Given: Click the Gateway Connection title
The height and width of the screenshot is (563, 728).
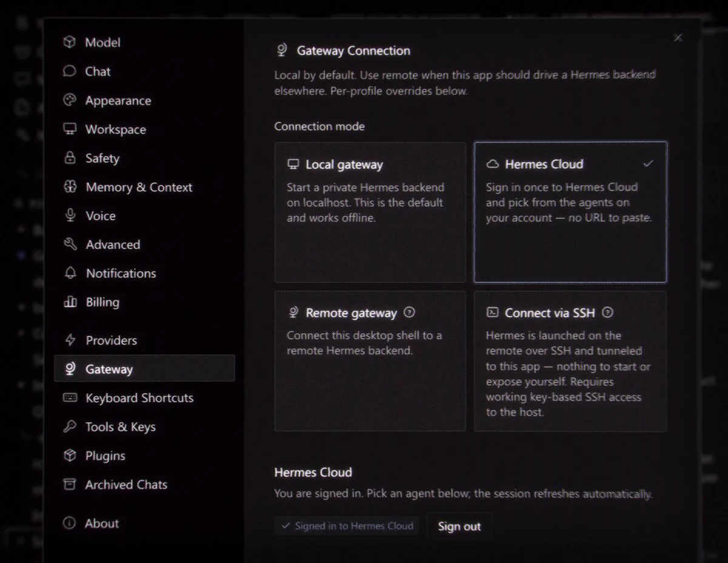Looking at the screenshot, I should 354,51.
